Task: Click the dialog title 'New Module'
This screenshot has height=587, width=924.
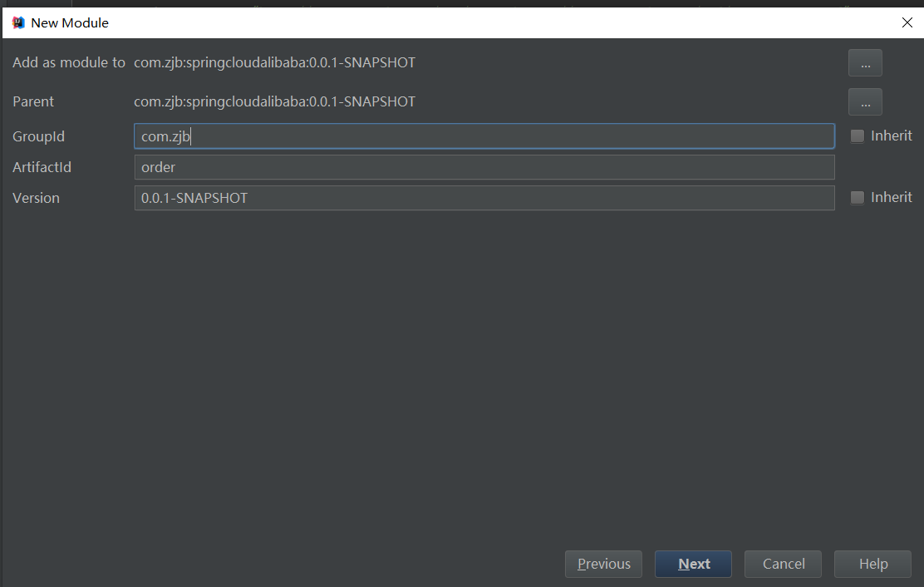Action: tap(67, 22)
